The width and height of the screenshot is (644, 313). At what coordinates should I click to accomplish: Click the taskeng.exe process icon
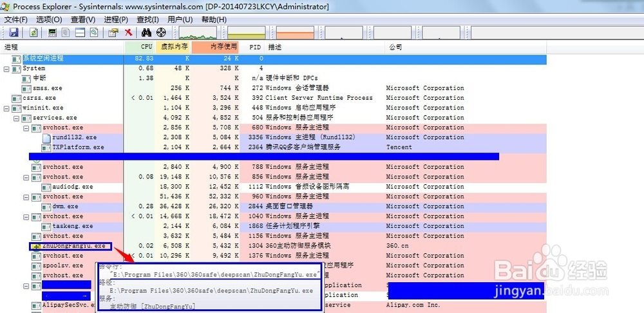(46, 226)
